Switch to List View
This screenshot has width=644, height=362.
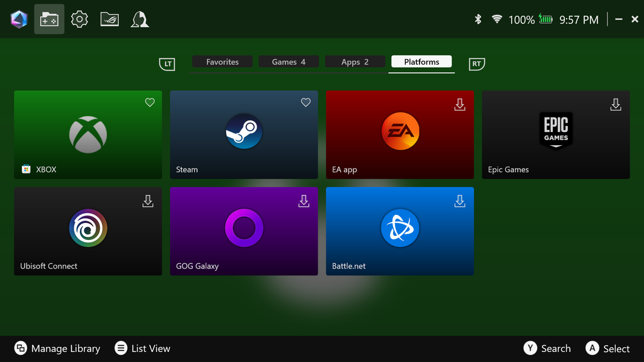143,348
